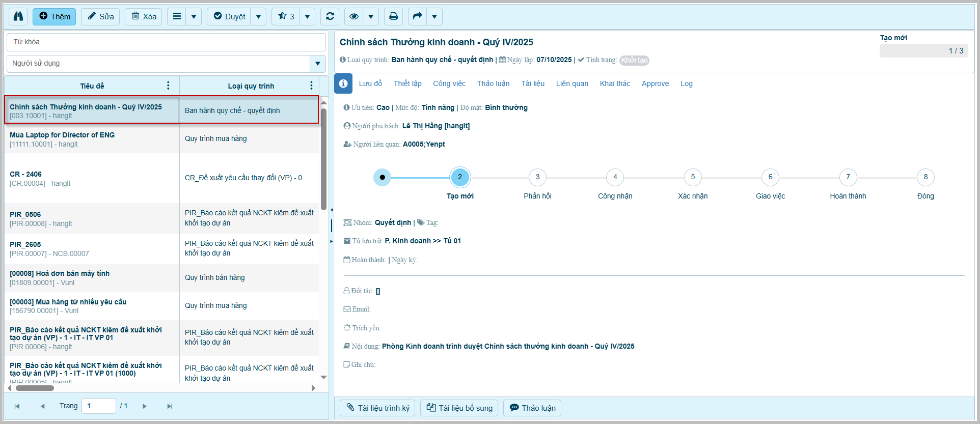This screenshot has width=980, height=424.
Task: Open the Thảo luận tab
Action: (493, 83)
